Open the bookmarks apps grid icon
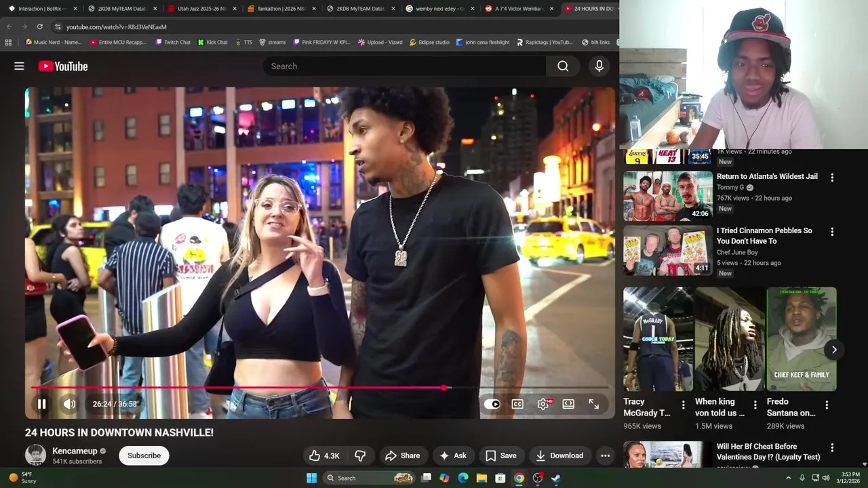Image resolution: width=868 pixels, height=488 pixels. pyautogui.click(x=8, y=42)
